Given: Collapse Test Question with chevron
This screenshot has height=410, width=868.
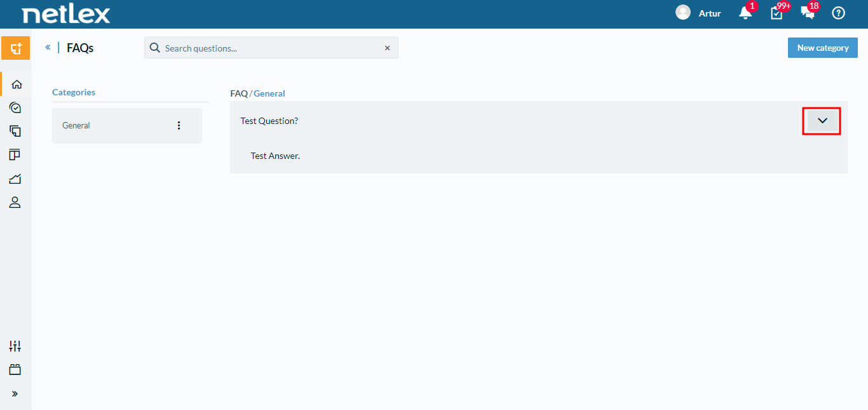Looking at the screenshot, I should 822,121.
